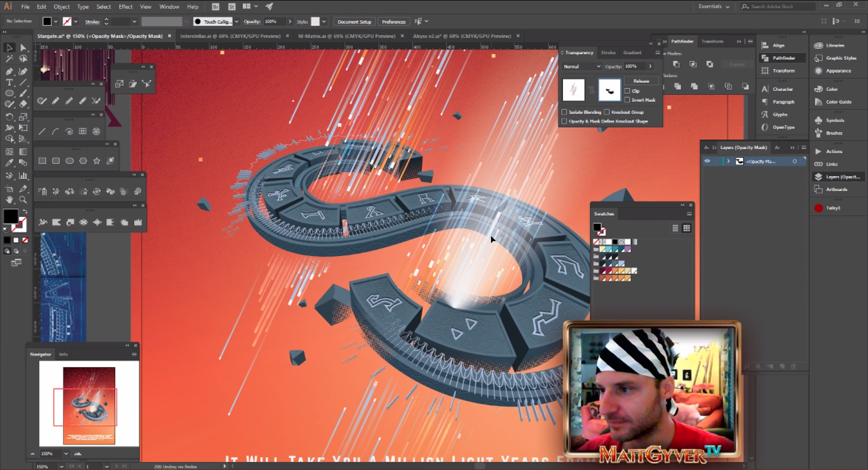
Task: Enable the Clip checkbox
Action: pyautogui.click(x=627, y=91)
